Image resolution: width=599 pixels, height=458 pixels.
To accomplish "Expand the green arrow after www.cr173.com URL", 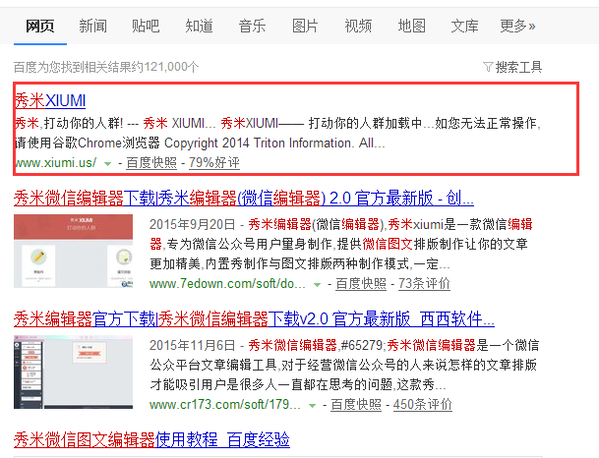I will coord(312,405).
